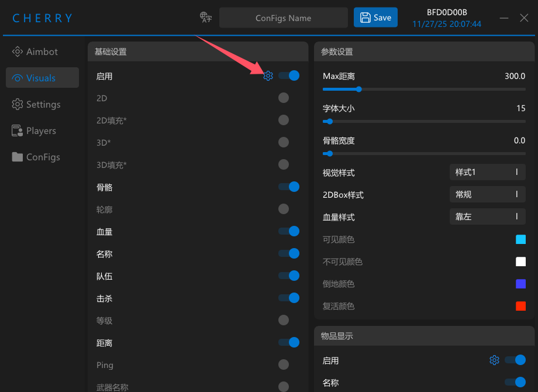Viewport: 538px width, 392px height.
Task: Enable the 2D box toggle
Action: 284,98
